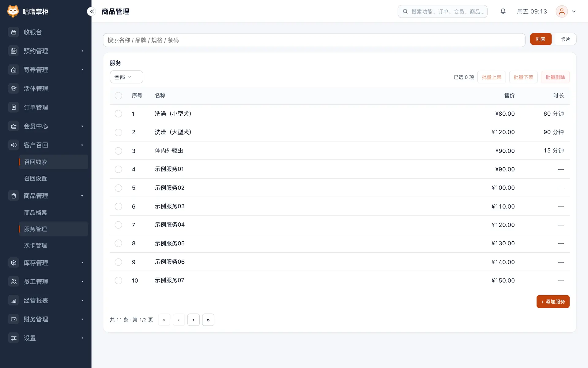Select the 示例服务07 row checkbox

118,281
